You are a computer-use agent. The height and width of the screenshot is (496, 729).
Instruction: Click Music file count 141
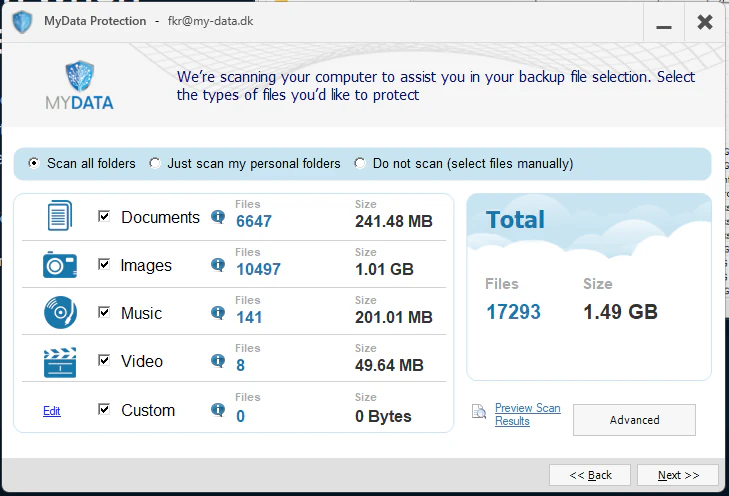click(249, 317)
